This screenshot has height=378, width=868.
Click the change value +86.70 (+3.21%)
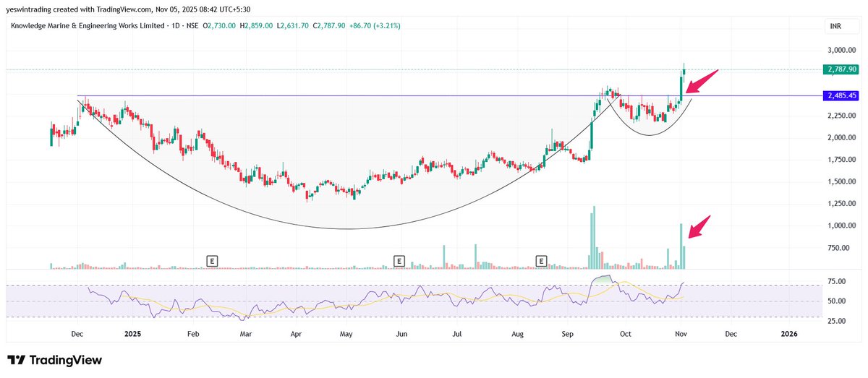point(374,26)
